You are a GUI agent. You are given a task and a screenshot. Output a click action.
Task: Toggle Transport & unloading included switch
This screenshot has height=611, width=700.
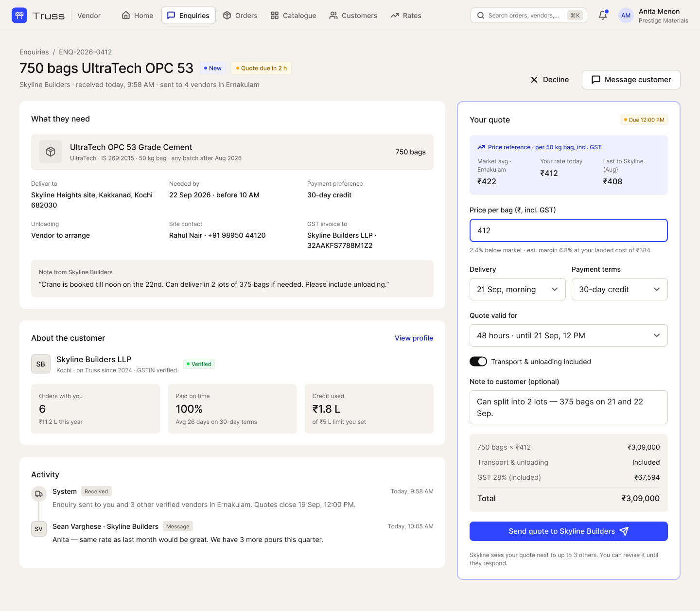tap(478, 362)
